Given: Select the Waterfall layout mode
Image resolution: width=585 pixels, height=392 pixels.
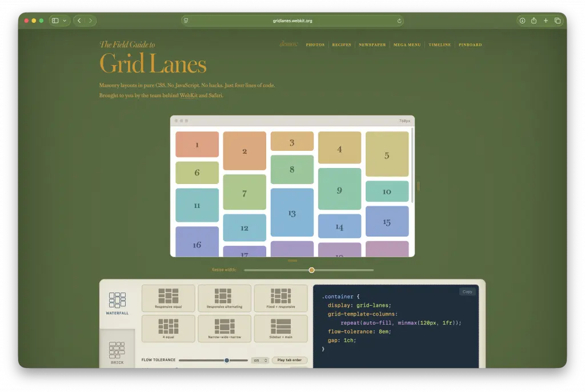Looking at the screenshot, I should point(117,303).
